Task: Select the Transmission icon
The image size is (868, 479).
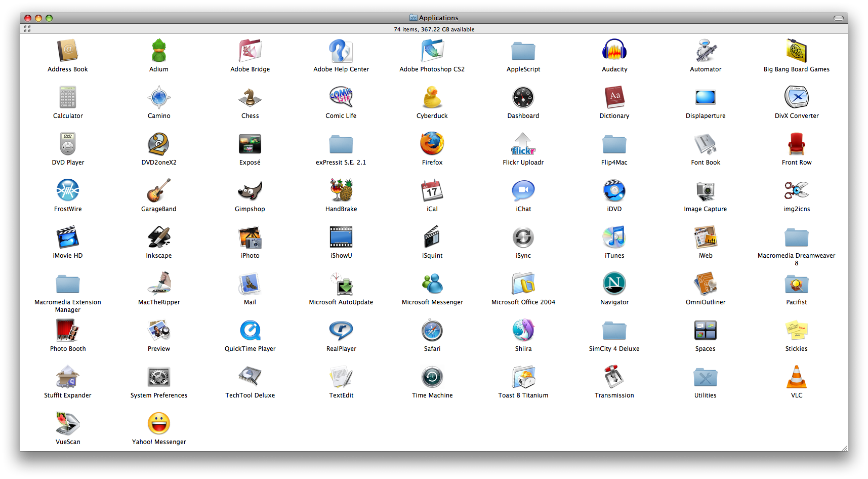Action: point(614,377)
